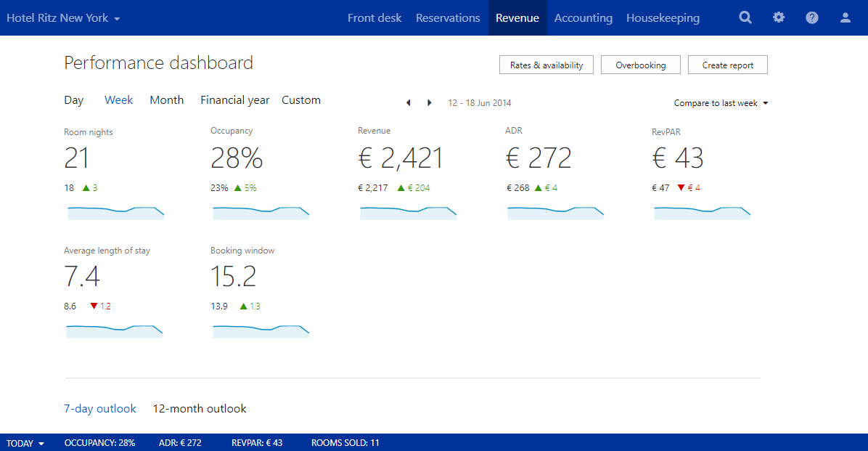868x451 pixels.
Task: Click the date range 12 - 18 Jun 2014
Action: [480, 103]
